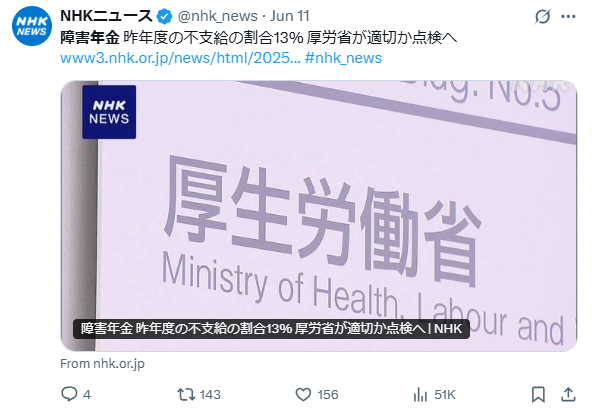Open the Jun 11 timestamp

pyautogui.click(x=290, y=16)
